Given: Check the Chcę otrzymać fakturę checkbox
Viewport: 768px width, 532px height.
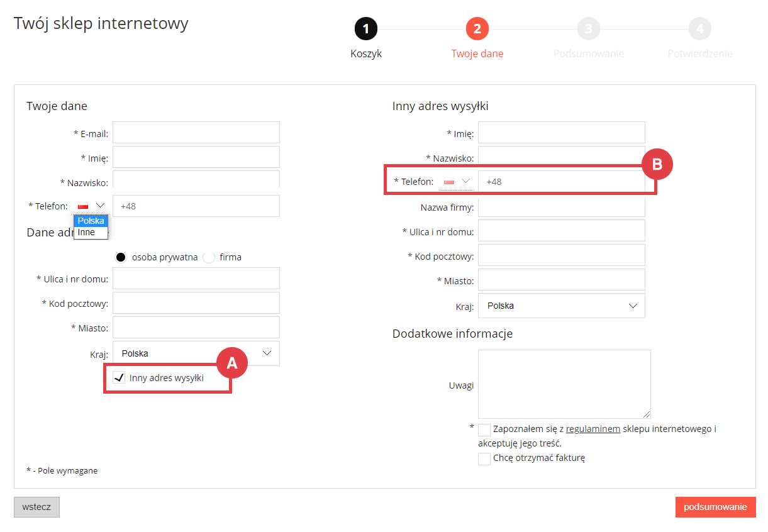Looking at the screenshot, I should (484, 458).
